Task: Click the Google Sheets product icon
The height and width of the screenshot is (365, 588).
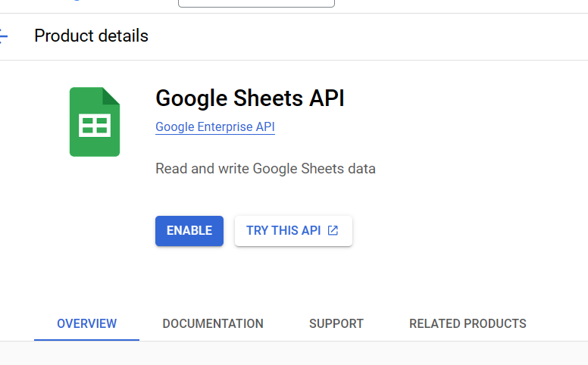Action: click(95, 122)
